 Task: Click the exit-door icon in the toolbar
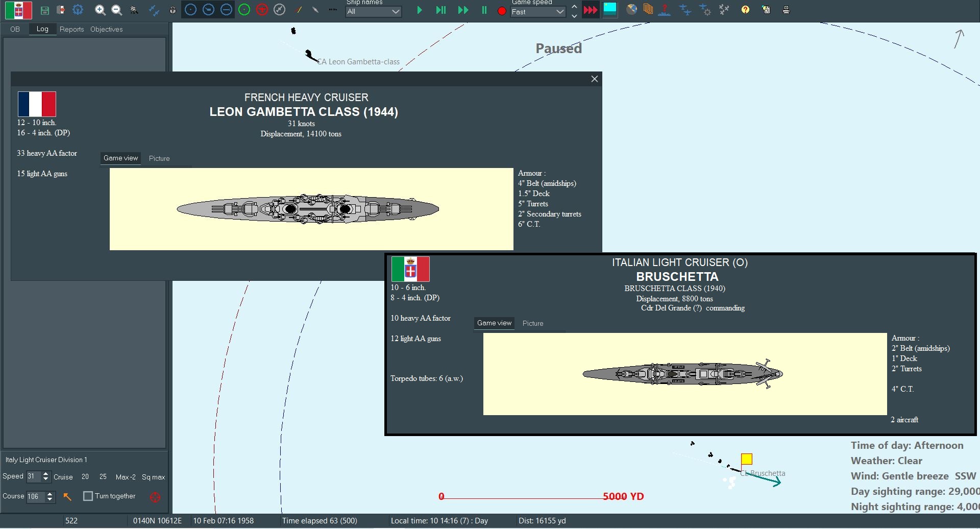tap(61, 10)
